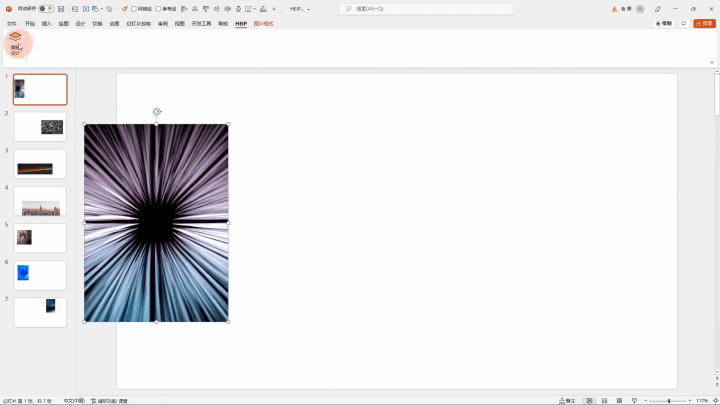
Task: Switch to the 开发工具 Developer tab
Action: (x=201, y=23)
